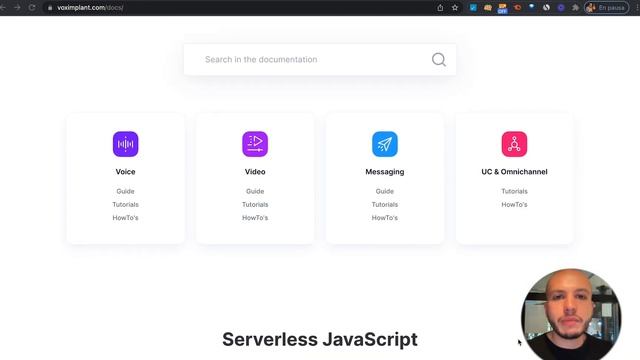Reload the page
The width and height of the screenshot is (640, 360).
tap(32, 7)
